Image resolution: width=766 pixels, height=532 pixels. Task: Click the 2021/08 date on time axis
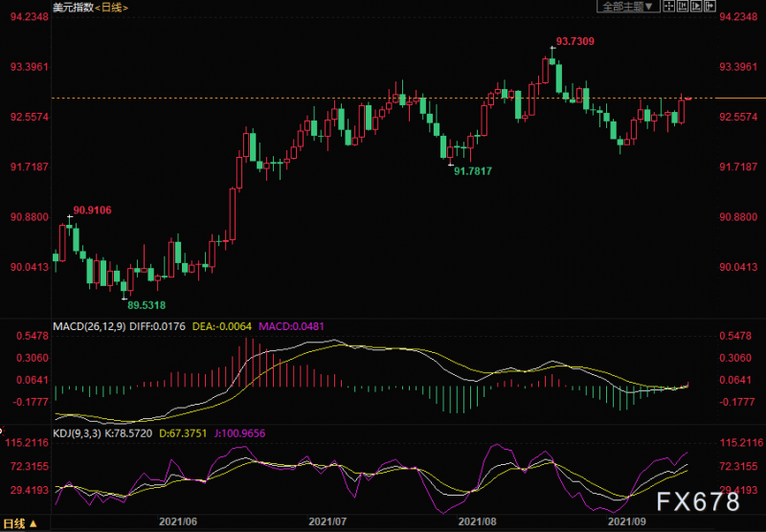click(477, 521)
